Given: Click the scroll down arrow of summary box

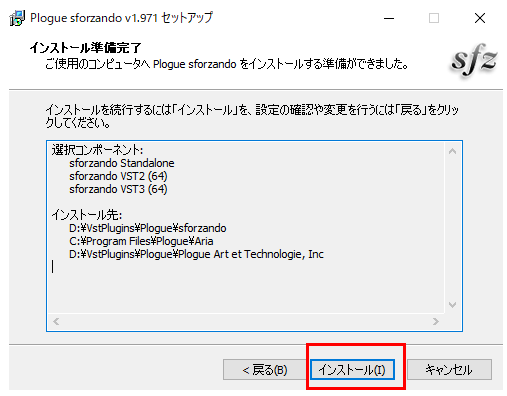Looking at the screenshot, I should click(452, 304).
